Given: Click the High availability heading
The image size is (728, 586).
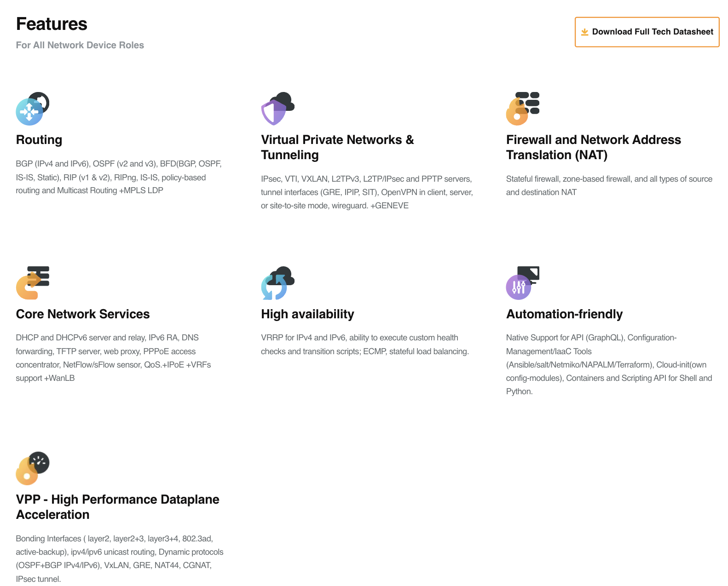Looking at the screenshot, I should point(307,314).
